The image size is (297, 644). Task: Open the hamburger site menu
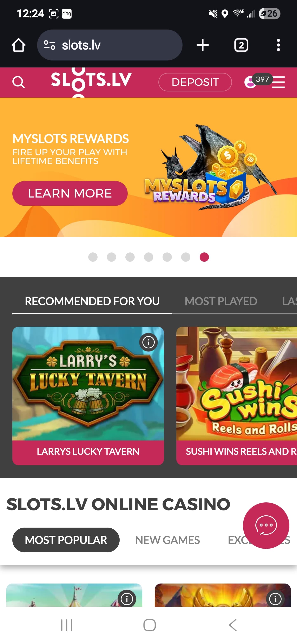(278, 82)
